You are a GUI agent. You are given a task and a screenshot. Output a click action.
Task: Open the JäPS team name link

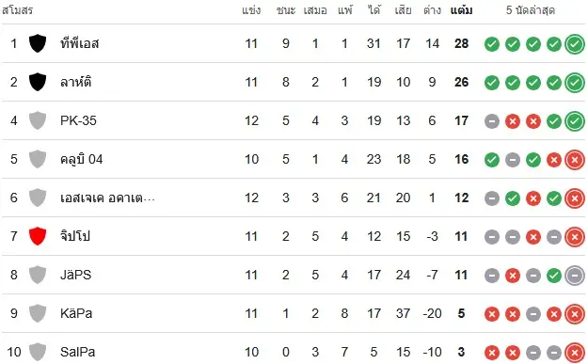click(76, 275)
